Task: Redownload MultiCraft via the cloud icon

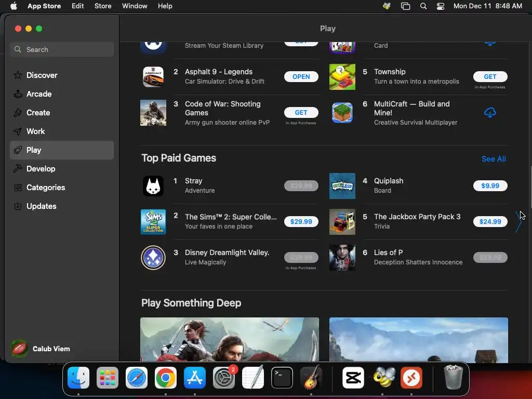Action: coord(490,112)
